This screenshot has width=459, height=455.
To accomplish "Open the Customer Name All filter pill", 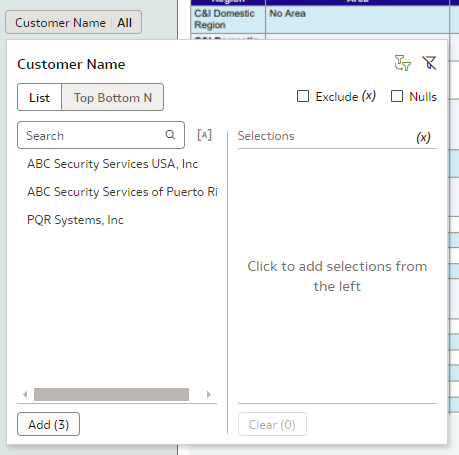I will 73,22.
